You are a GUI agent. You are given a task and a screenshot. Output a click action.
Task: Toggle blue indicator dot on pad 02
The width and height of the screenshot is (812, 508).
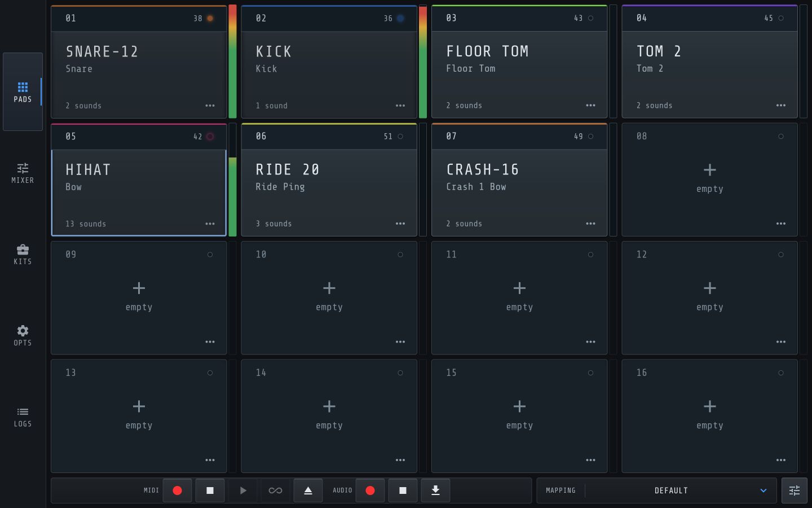point(400,18)
